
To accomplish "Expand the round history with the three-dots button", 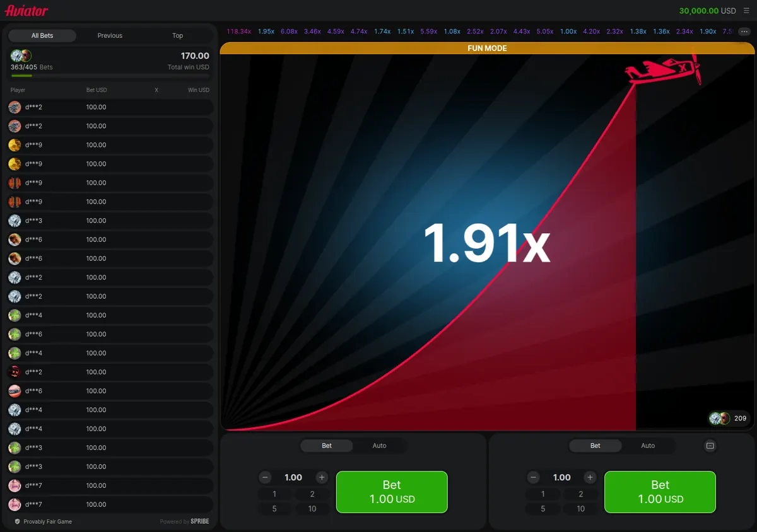I will [x=744, y=31].
